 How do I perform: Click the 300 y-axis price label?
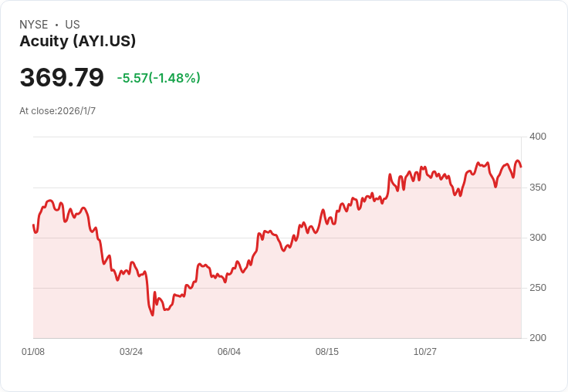[x=537, y=238]
